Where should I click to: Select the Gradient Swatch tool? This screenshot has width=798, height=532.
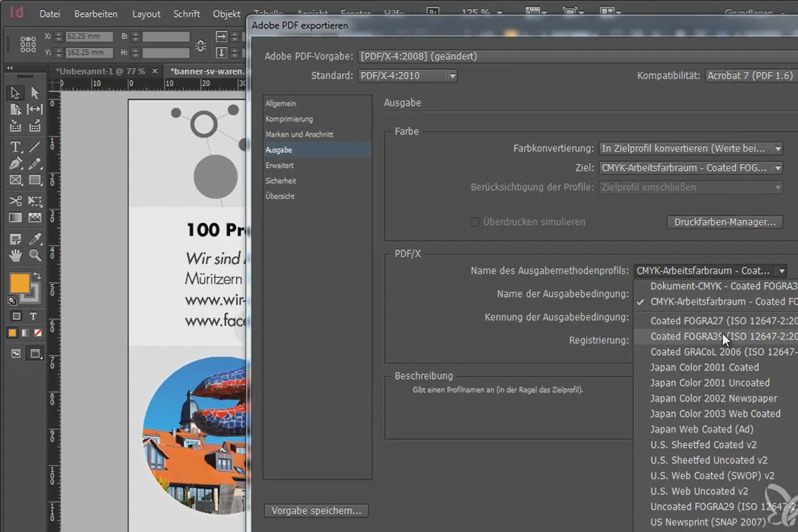[x=16, y=217]
